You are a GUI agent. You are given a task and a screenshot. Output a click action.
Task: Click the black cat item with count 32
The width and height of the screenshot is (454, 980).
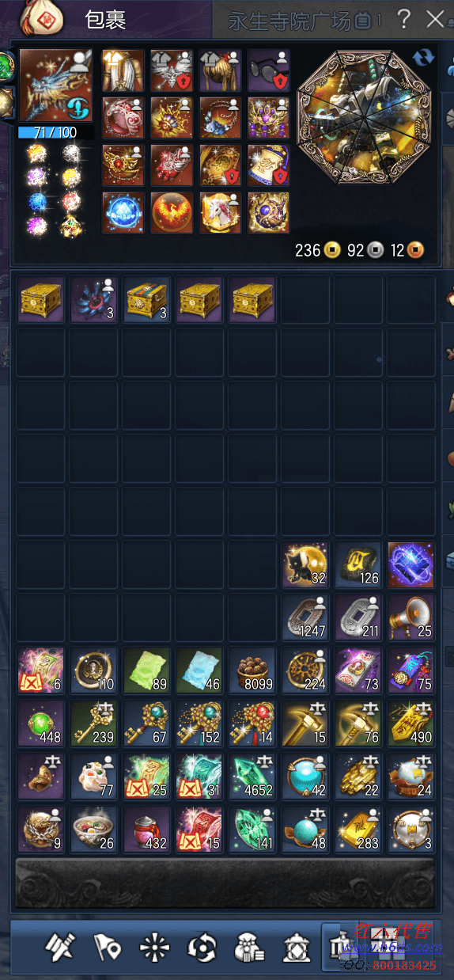click(x=305, y=564)
